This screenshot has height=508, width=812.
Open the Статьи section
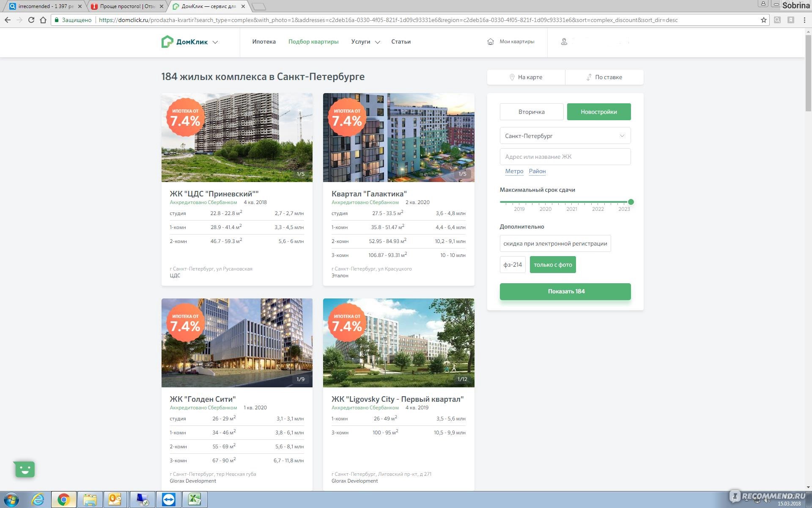pos(401,41)
